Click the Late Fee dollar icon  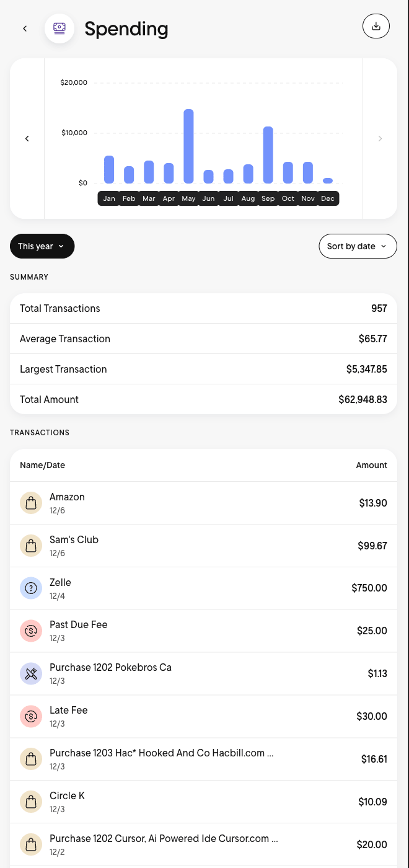(x=31, y=716)
